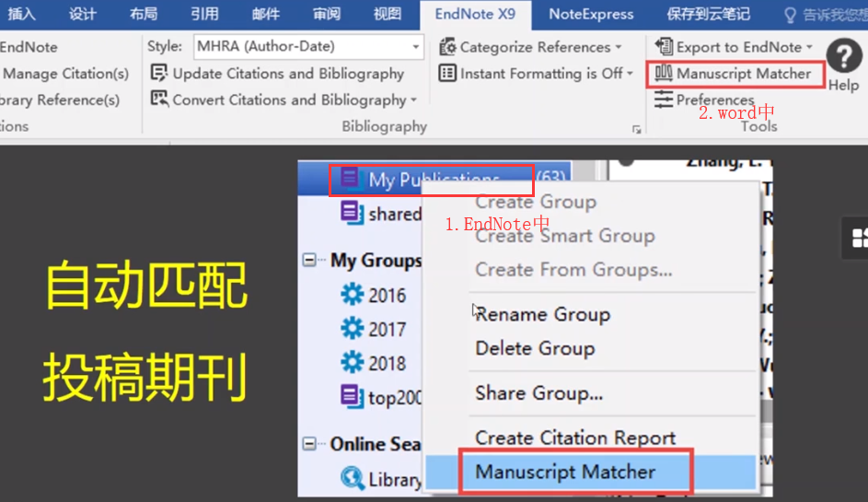868x502 pixels.
Task: Click Manage Citation(s) in the ribbon
Action: [66, 74]
